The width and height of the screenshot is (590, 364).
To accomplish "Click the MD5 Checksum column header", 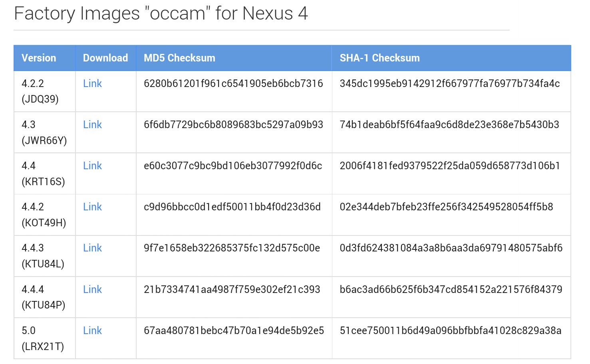I will click(179, 58).
